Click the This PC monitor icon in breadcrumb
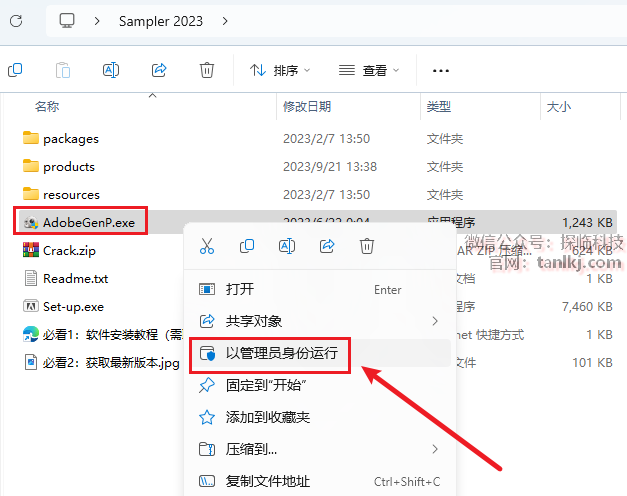This screenshot has width=627, height=496. pyautogui.click(x=67, y=20)
